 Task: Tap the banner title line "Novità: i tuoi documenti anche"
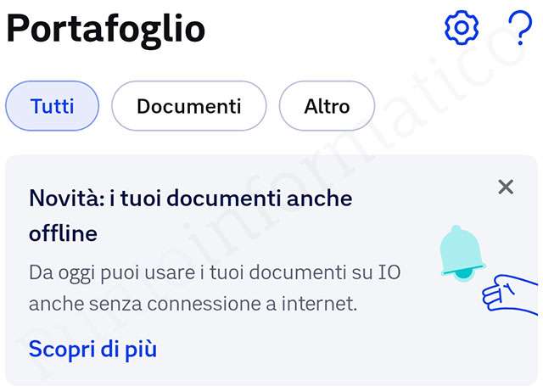pyautogui.click(x=190, y=199)
